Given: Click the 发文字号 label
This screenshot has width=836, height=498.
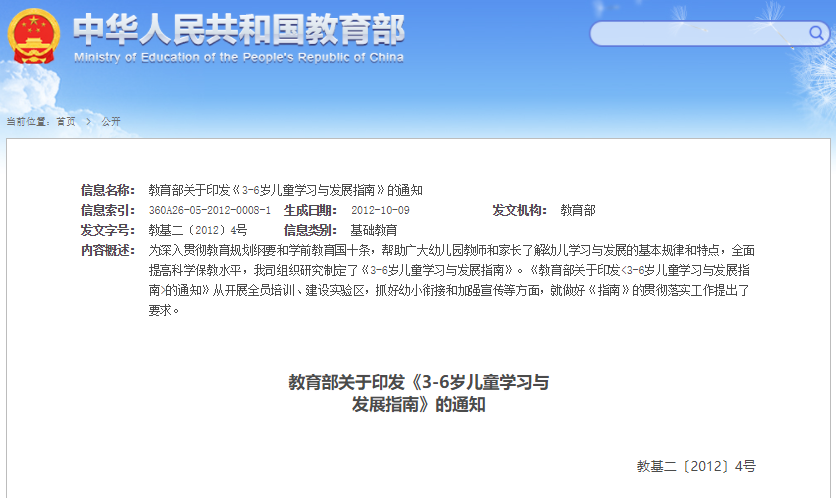Looking at the screenshot, I should pos(108,230).
